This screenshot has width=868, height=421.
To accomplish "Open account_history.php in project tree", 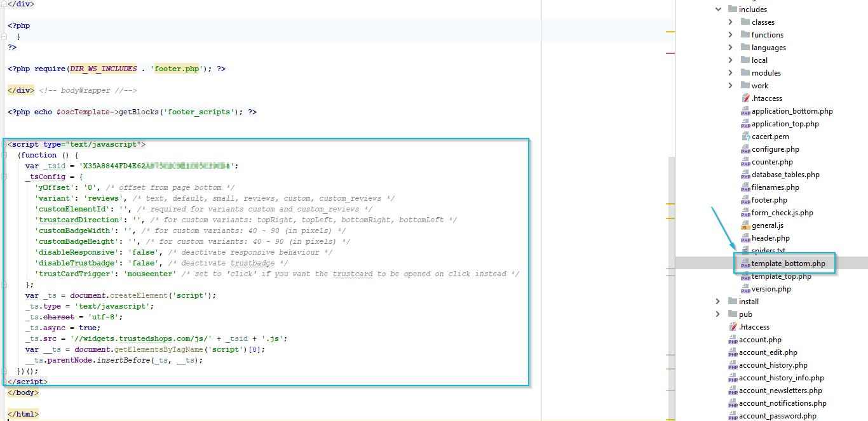I will coord(773,365).
